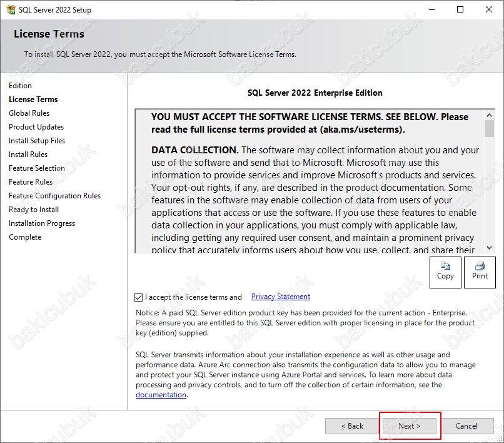Select the Feature Selection step
The image size is (504, 443).
coord(37,168)
